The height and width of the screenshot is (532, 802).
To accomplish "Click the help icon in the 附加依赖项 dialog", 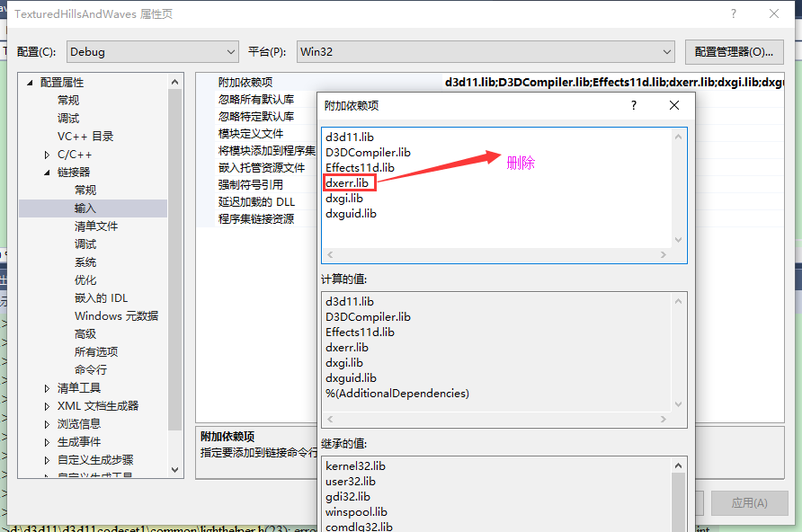I will coord(633,105).
